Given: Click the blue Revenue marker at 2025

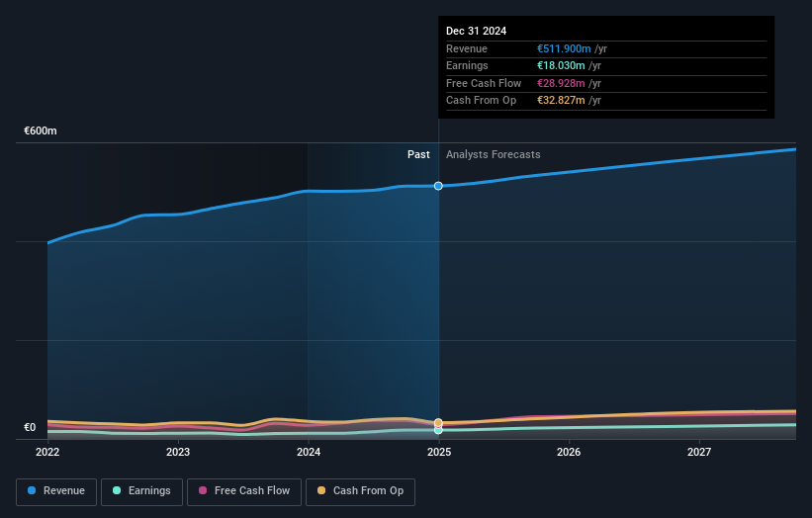Looking at the screenshot, I should (438, 186).
